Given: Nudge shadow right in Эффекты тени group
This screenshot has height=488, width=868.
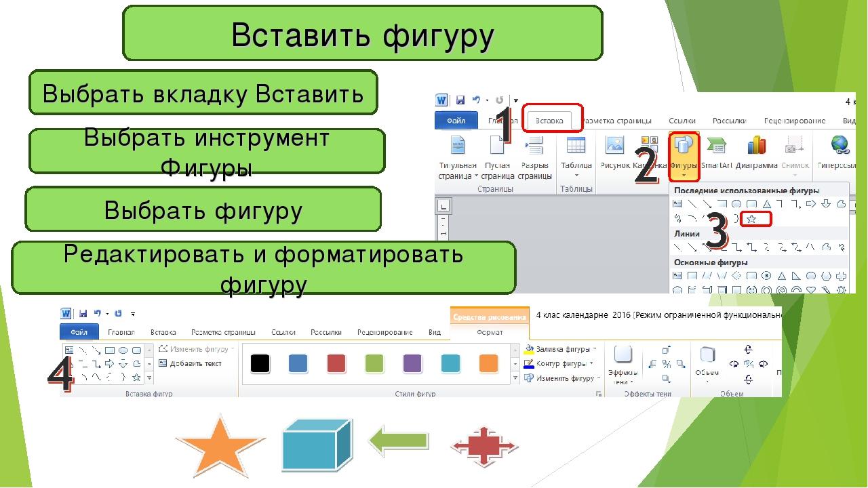Looking at the screenshot, I should coord(681,364).
